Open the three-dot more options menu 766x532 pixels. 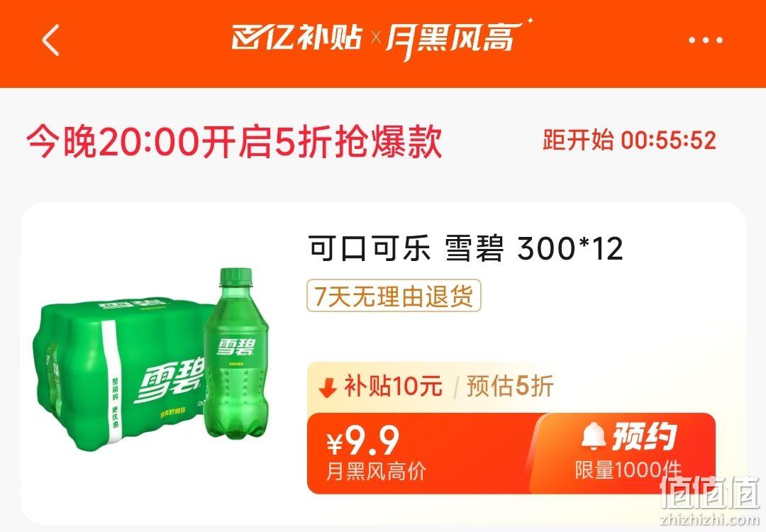pyautogui.click(x=705, y=40)
